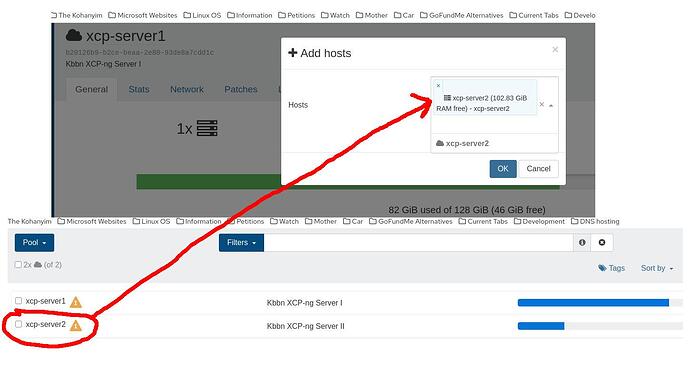Screen dimensions: 690x374
Task: Close the Add hosts dialog
Action: 555,49
